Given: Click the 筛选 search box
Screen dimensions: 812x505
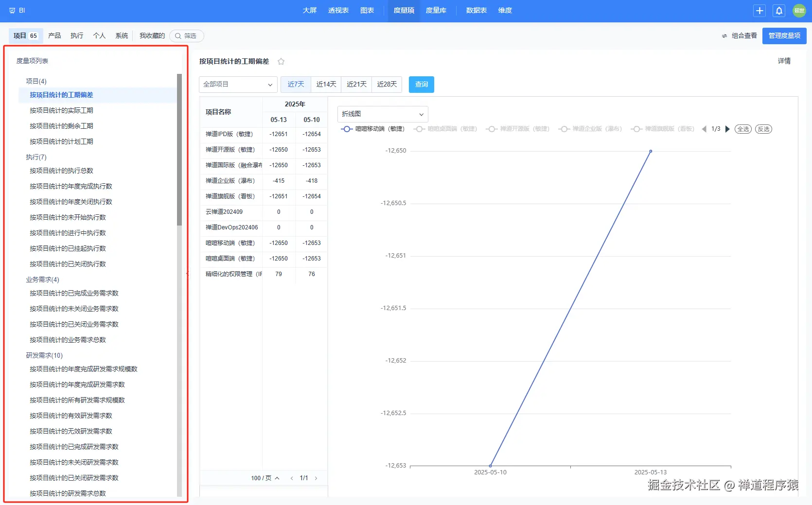Looking at the screenshot, I should point(187,36).
